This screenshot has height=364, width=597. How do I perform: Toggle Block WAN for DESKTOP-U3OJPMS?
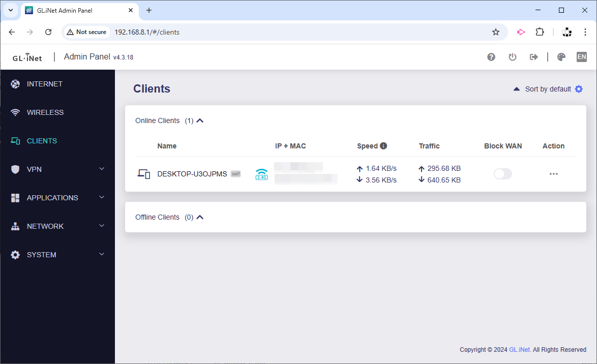[x=502, y=174]
